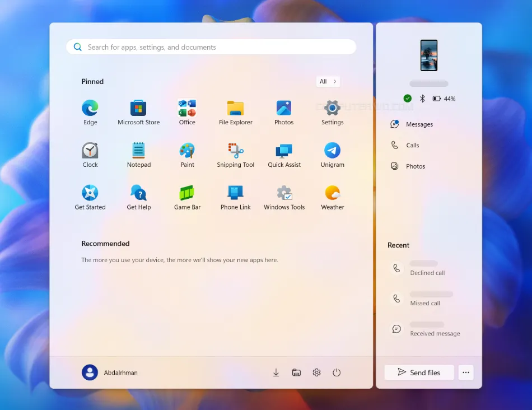
Task: Launch Microsoft Store from pinned apps
Action: pos(138,113)
